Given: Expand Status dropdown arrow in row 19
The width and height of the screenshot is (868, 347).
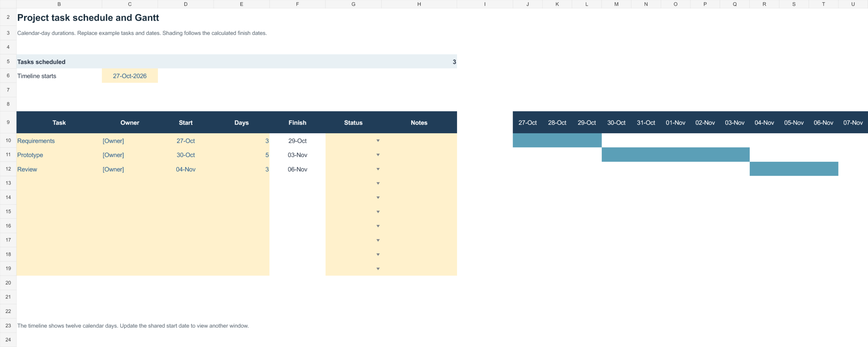Looking at the screenshot, I should pyautogui.click(x=378, y=269).
